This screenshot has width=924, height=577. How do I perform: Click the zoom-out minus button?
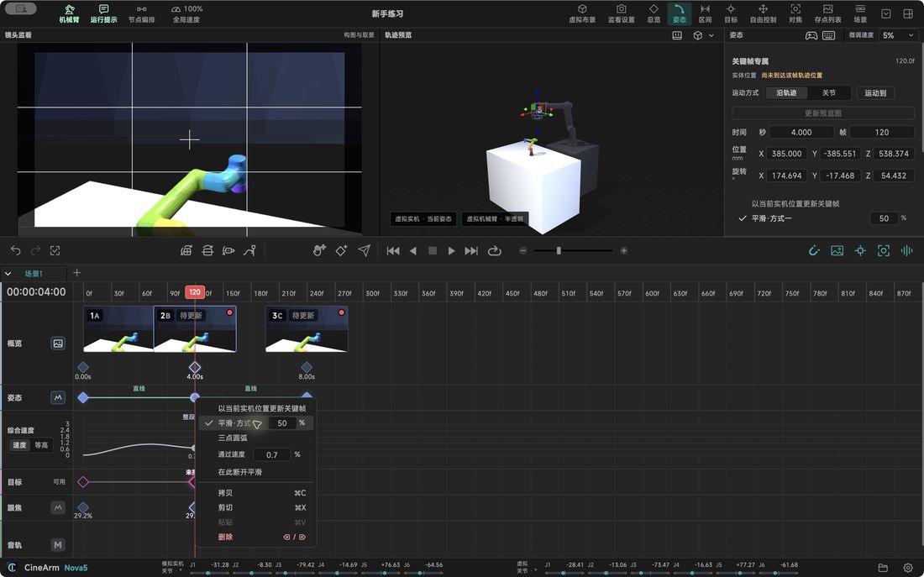click(x=522, y=250)
